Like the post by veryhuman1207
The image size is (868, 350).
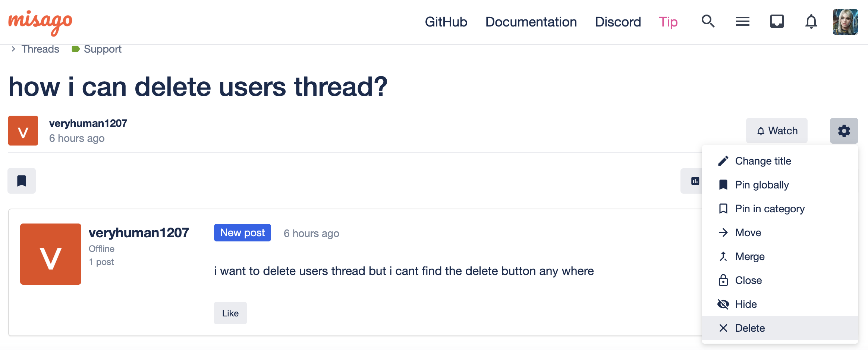[230, 313]
